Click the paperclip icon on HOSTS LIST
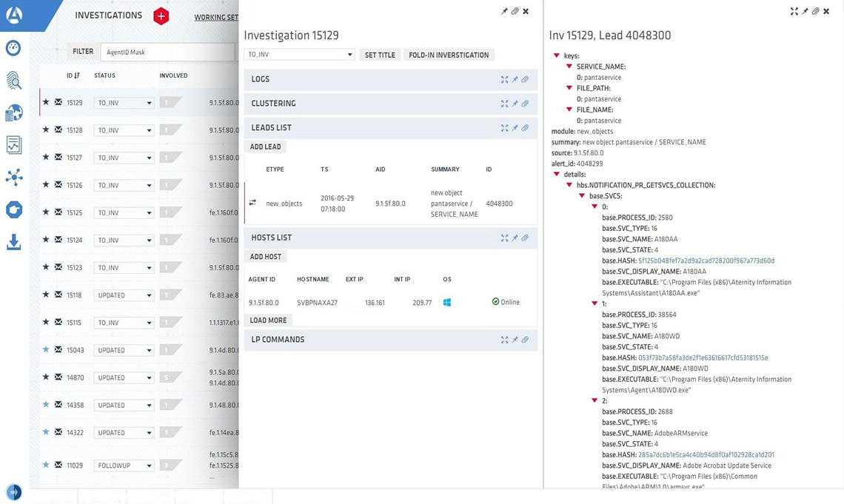 (525, 238)
